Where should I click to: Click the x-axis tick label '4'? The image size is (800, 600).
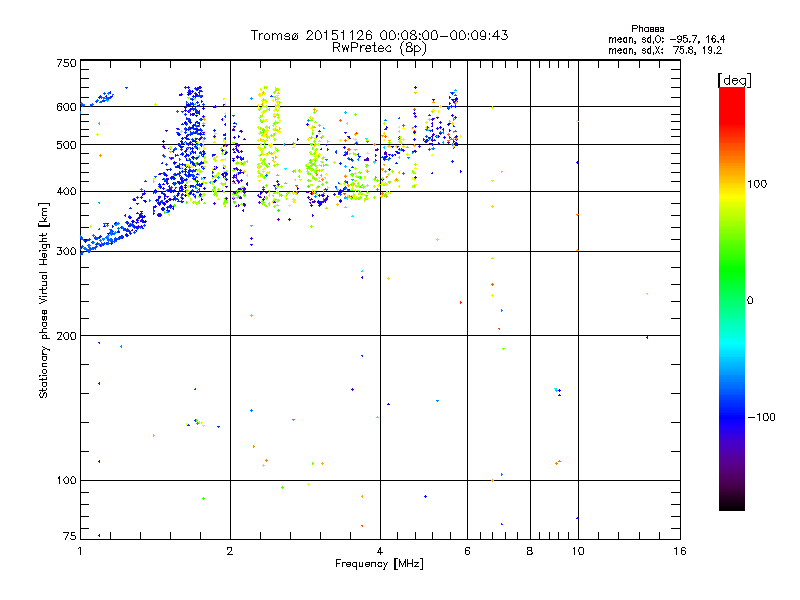380,551
